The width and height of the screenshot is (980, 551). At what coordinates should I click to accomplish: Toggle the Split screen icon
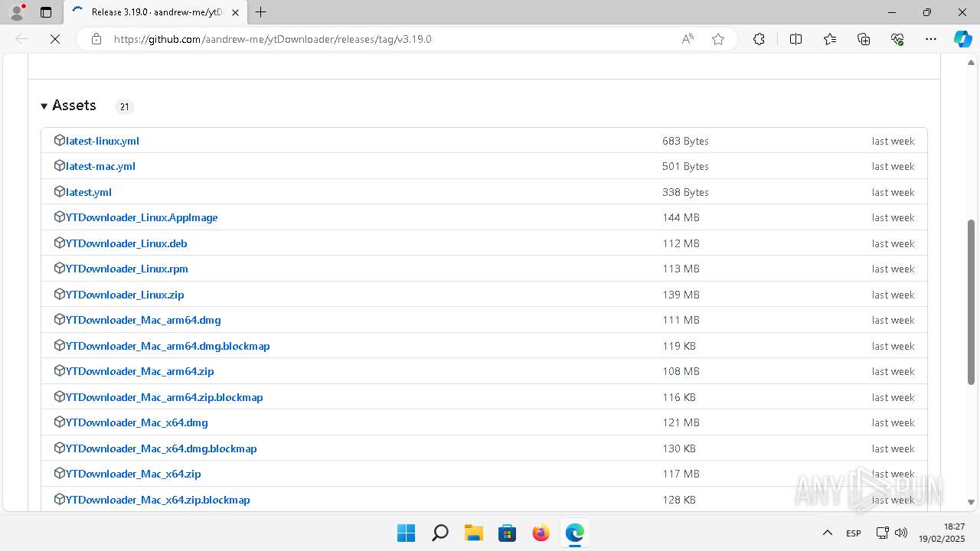pyautogui.click(x=795, y=39)
